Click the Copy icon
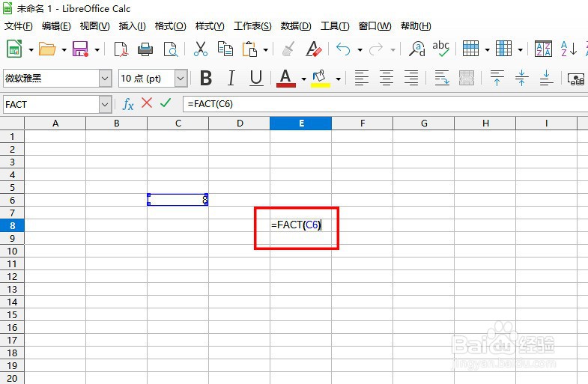The image size is (588, 384). (225, 49)
